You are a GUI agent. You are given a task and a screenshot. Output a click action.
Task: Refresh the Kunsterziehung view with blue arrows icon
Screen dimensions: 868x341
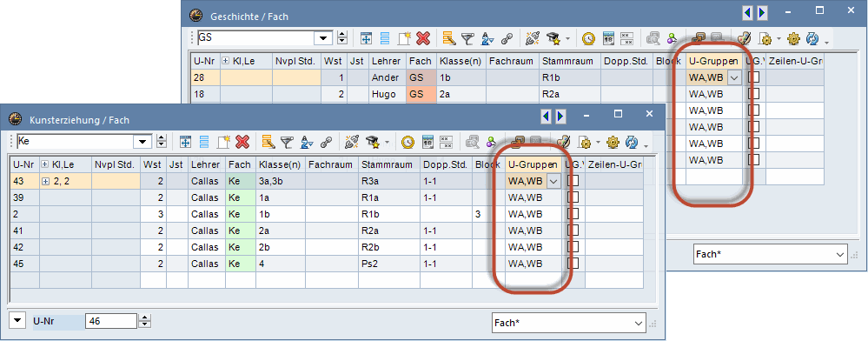(631, 142)
